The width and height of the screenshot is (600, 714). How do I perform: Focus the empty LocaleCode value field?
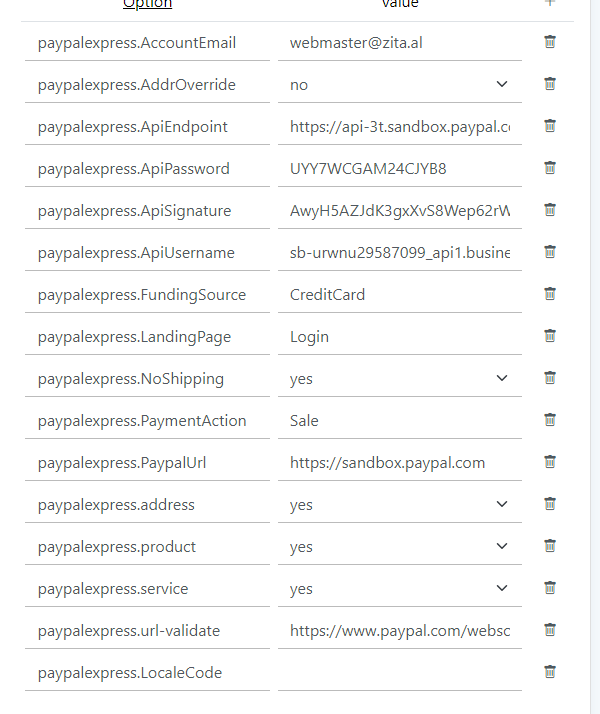click(400, 673)
